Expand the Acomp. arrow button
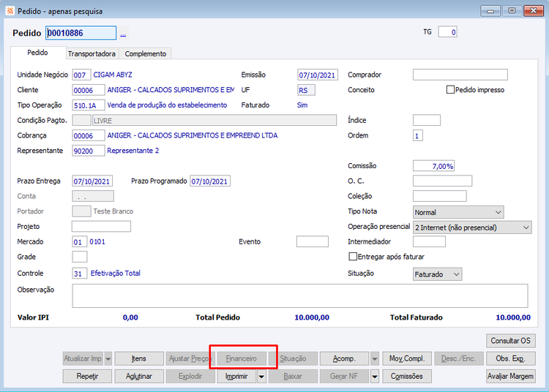 click(375, 359)
